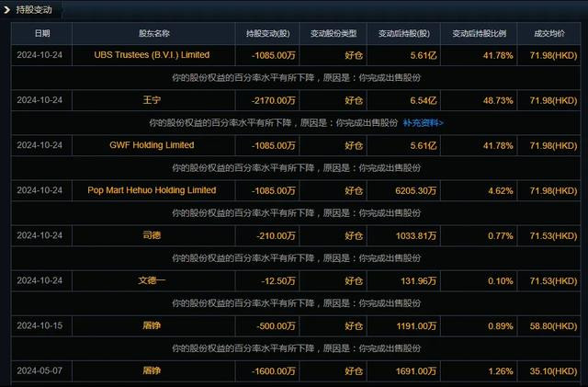Select the holding value 1033.81万
The image size is (588, 387).
416,235
